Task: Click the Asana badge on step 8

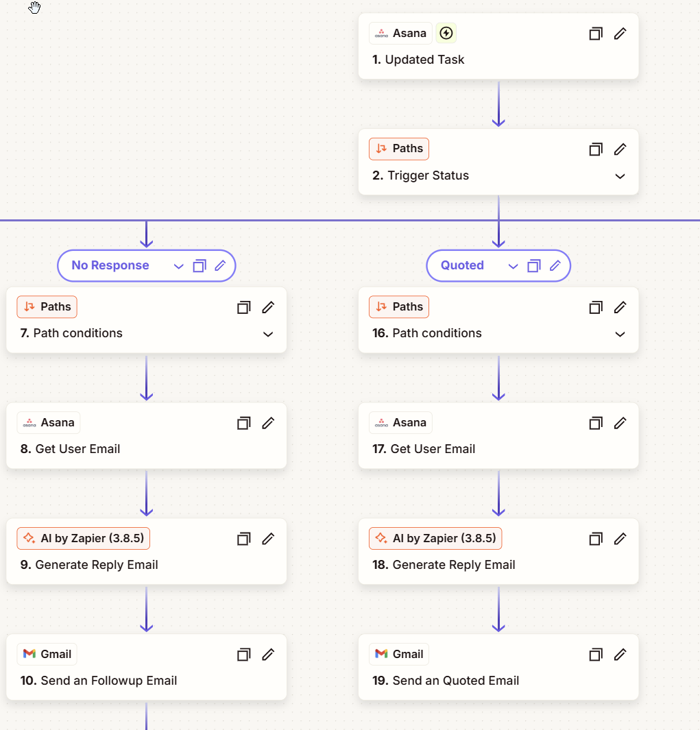Action: [x=49, y=423]
